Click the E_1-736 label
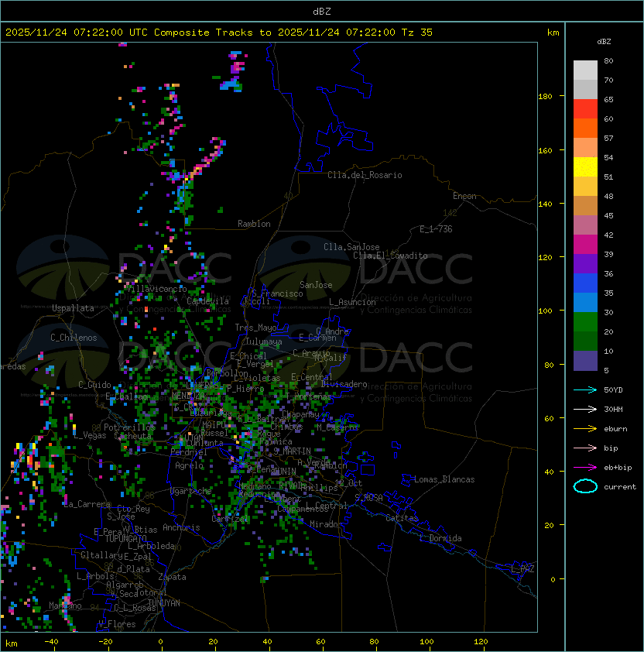 [436, 229]
